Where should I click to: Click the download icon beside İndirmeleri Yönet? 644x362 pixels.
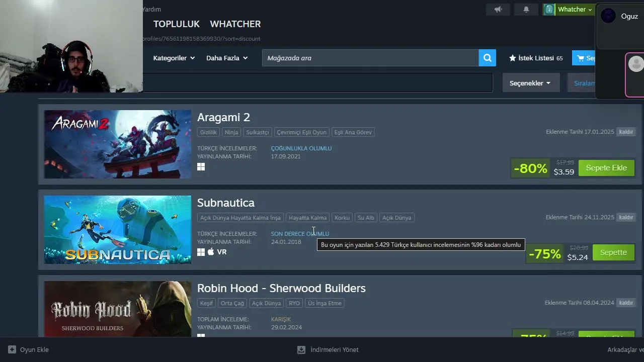301,349
